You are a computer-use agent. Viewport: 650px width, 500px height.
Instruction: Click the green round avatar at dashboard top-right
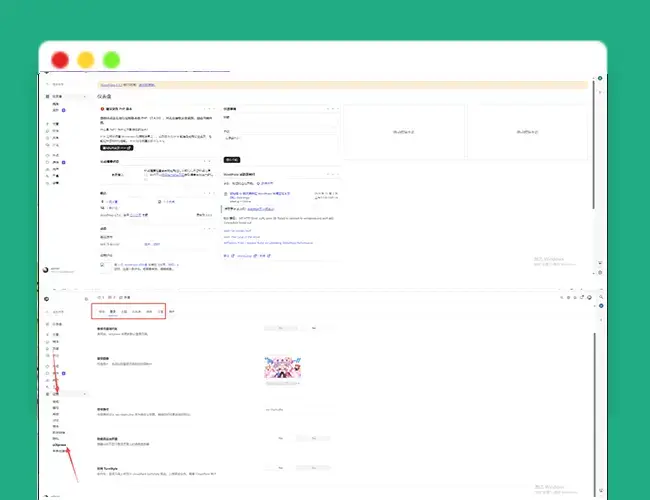click(600, 77)
